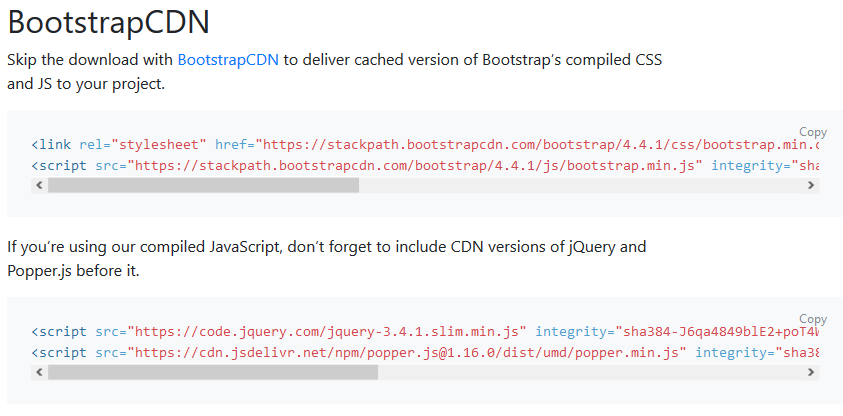The height and width of the screenshot is (416, 843).
Task: Click the BootstrapCDN page heading
Action: coord(108,23)
